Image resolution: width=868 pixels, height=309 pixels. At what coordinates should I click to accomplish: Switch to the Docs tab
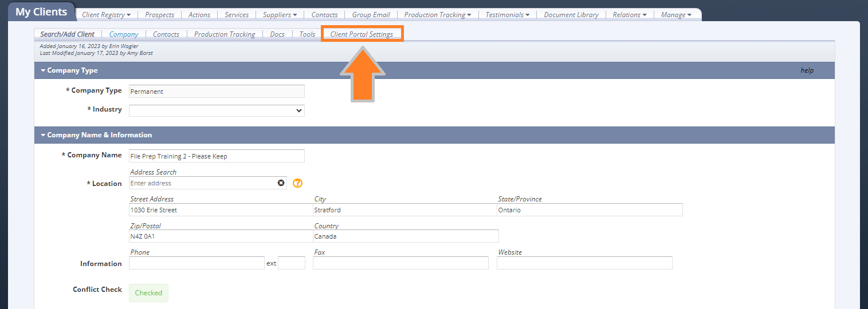277,34
